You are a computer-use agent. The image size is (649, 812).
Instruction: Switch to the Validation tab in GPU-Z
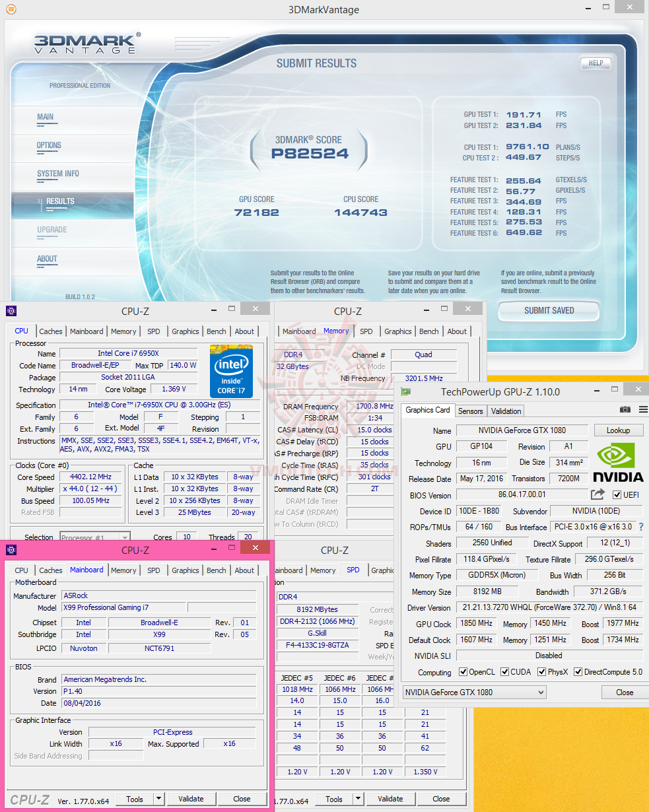[506, 411]
